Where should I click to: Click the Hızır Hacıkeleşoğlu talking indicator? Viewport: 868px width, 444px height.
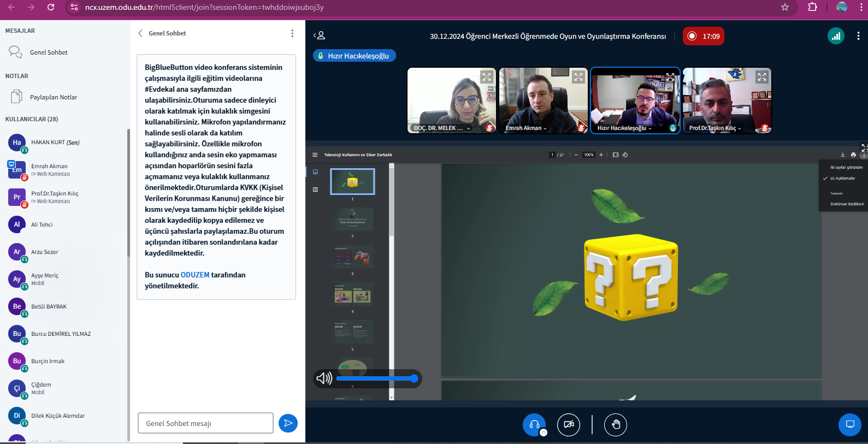point(355,56)
